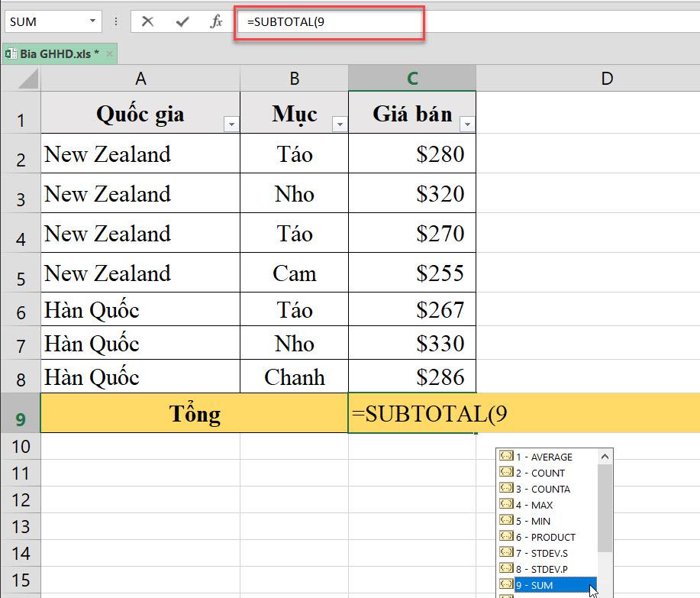
Task: Click the close X on the Bia GHHD.xls tab
Action: 110,54
